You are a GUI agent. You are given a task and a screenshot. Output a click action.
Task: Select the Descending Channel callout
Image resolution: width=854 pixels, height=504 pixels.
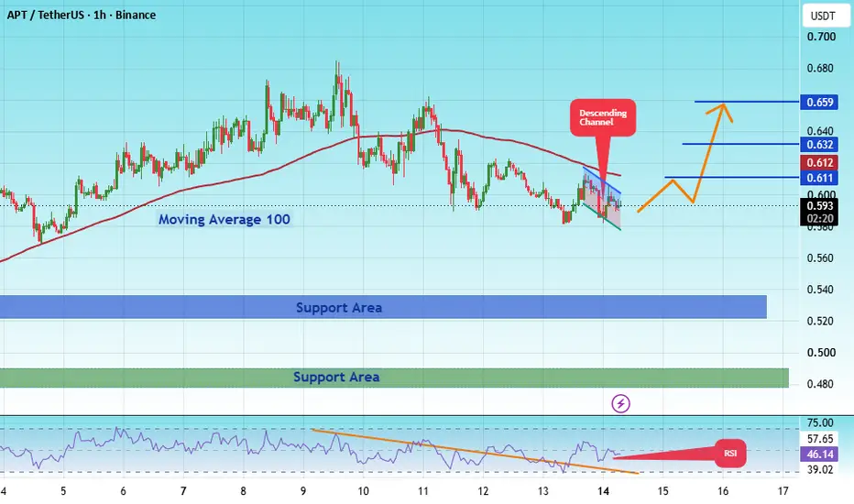(603, 117)
